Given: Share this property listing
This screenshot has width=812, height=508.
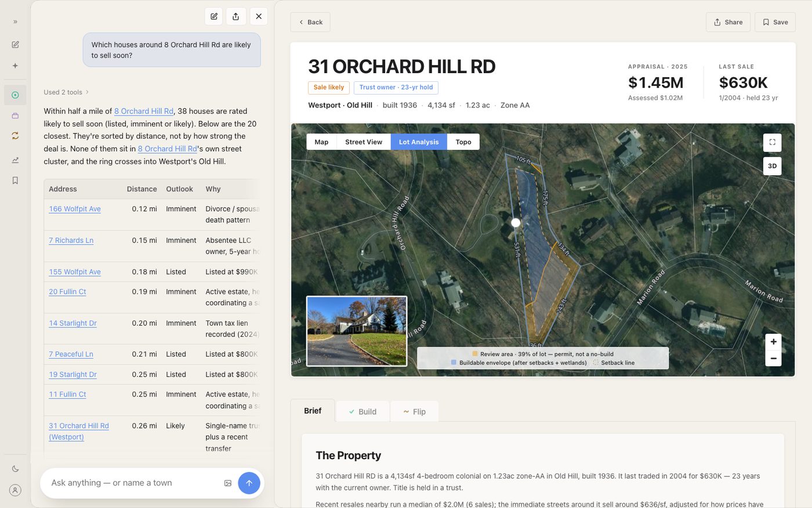Looking at the screenshot, I should coord(728,22).
